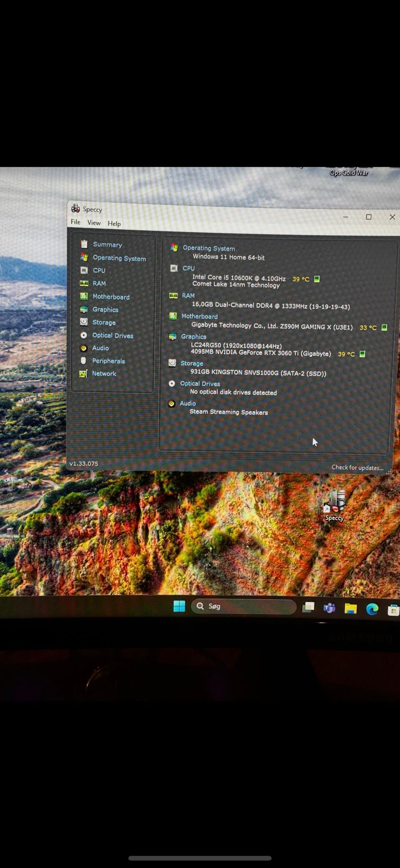Viewport: 400px width, 868px height.
Task: Open Peripherals section from sidebar label
Action: [x=108, y=361]
